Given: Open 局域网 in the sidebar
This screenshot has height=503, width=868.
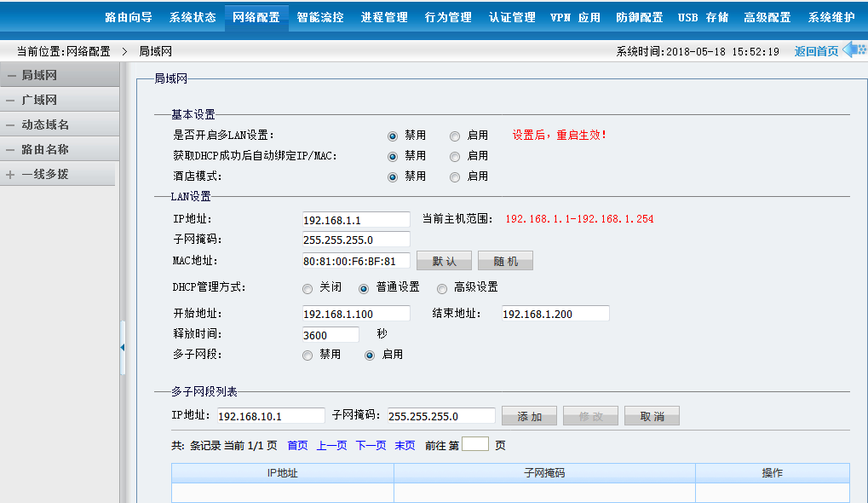Looking at the screenshot, I should tap(60, 75).
